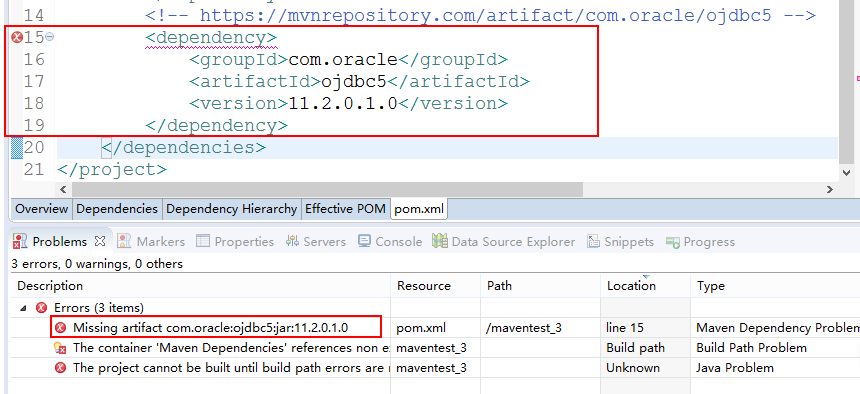Click the '3 errors, 0 warnings, 0 others' summary

click(x=97, y=264)
